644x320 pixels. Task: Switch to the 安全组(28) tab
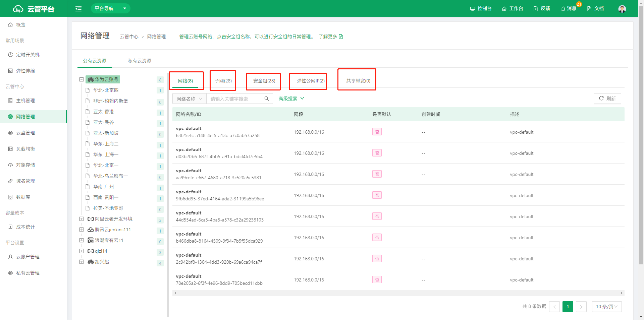coord(264,81)
